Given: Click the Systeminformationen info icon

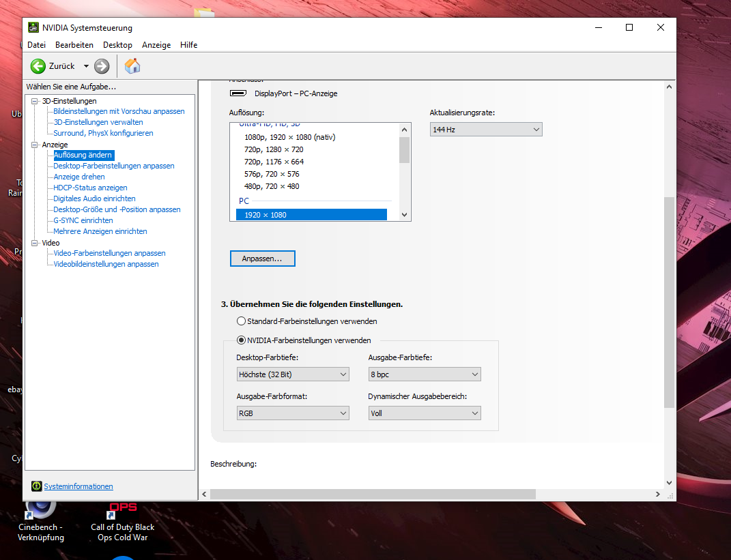Looking at the screenshot, I should [36, 486].
